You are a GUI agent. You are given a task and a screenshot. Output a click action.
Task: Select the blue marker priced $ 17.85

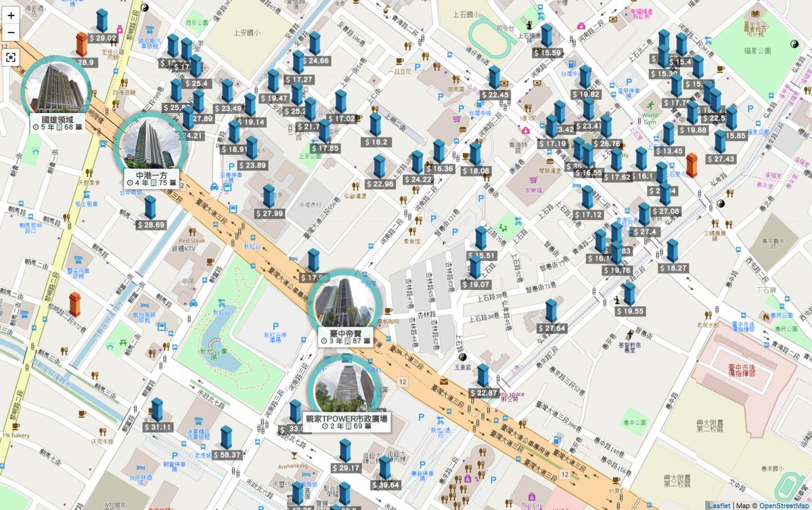pos(324,131)
